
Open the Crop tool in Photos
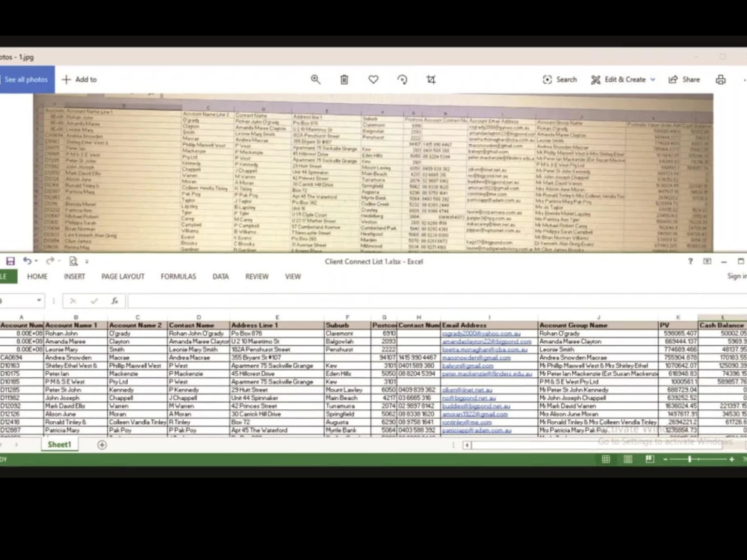click(x=431, y=79)
